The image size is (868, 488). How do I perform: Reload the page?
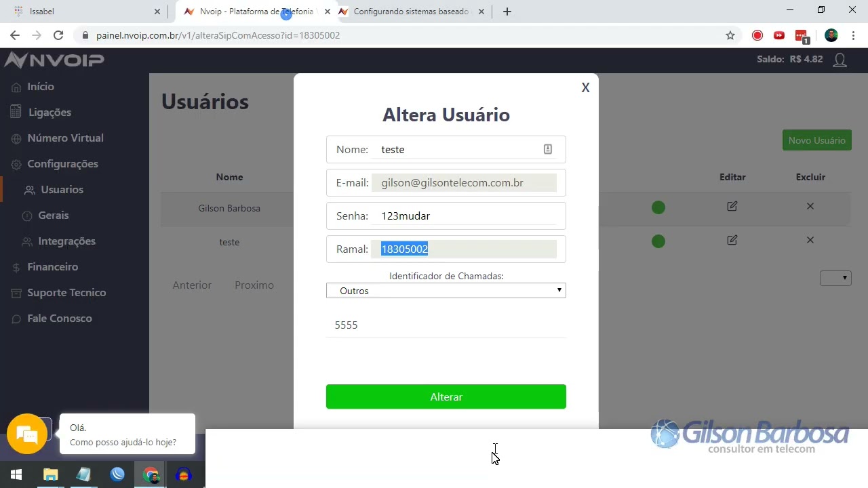pyautogui.click(x=58, y=35)
